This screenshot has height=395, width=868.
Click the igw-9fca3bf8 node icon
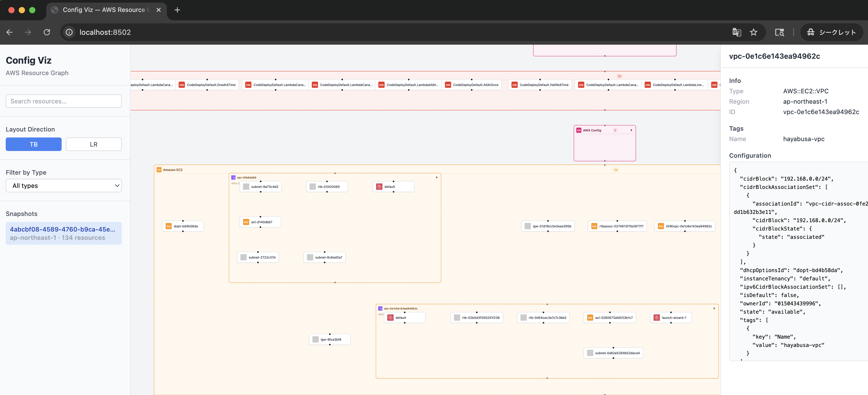pyautogui.click(x=315, y=340)
